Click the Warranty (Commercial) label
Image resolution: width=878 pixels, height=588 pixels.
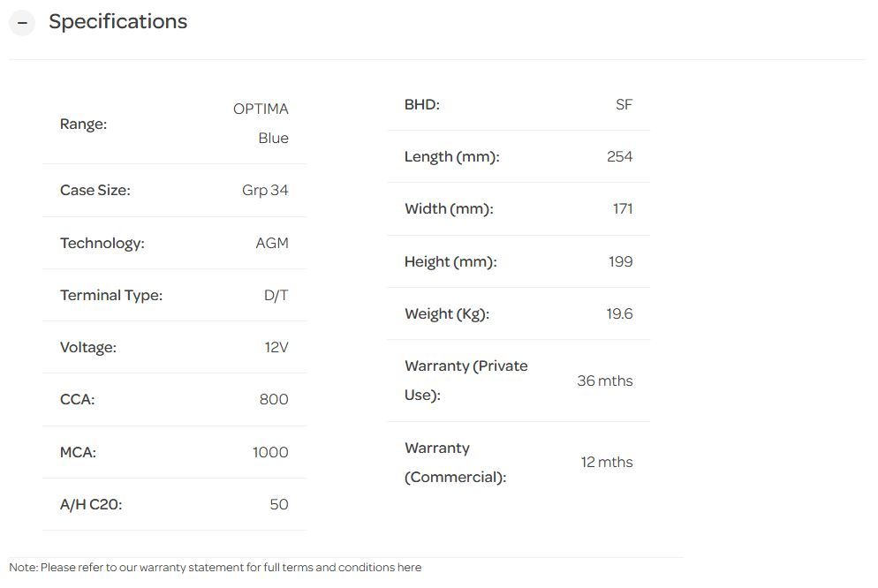455,463
